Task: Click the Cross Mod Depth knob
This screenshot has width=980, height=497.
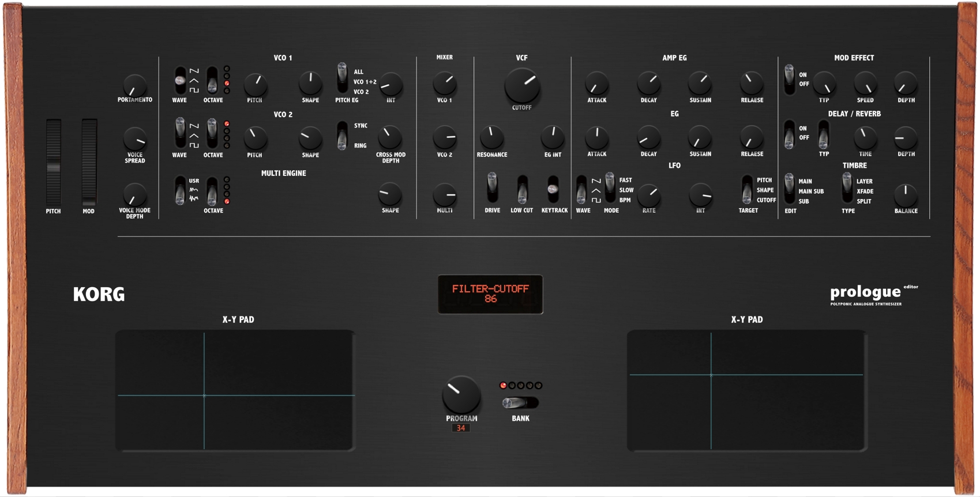Action: 391,138
